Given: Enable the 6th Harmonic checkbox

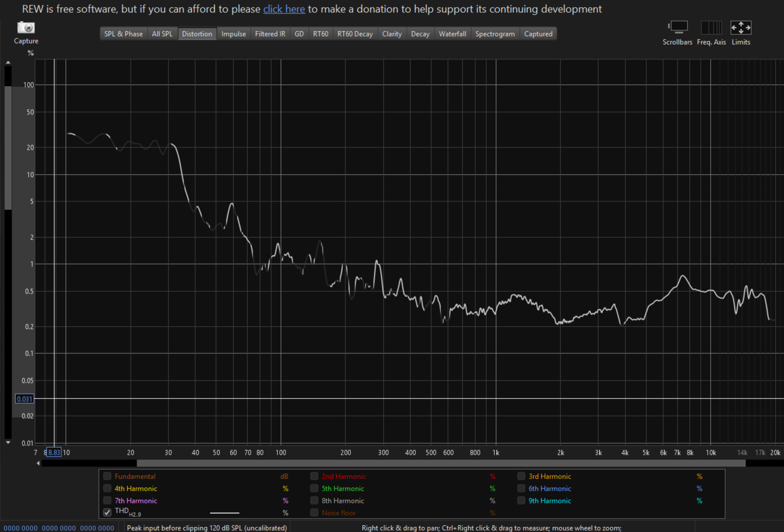Looking at the screenshot, I should click(x=521, y=488).
